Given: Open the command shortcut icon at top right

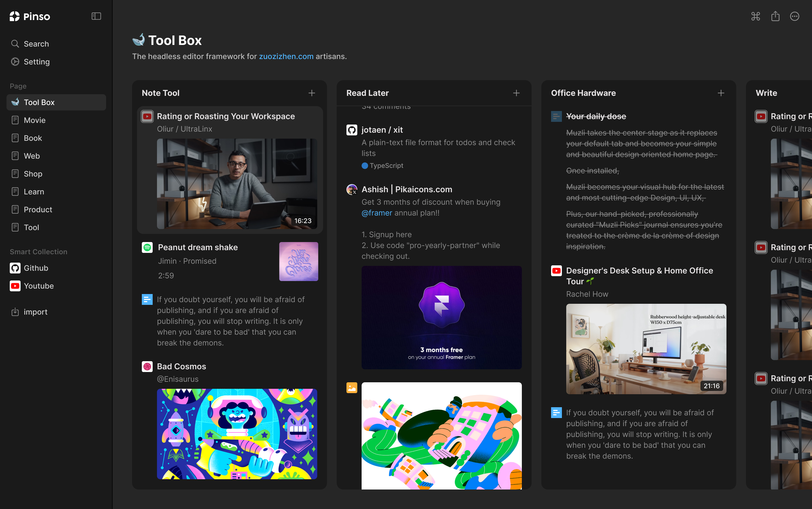Looking at the screenshot, I should coord(755,16).
